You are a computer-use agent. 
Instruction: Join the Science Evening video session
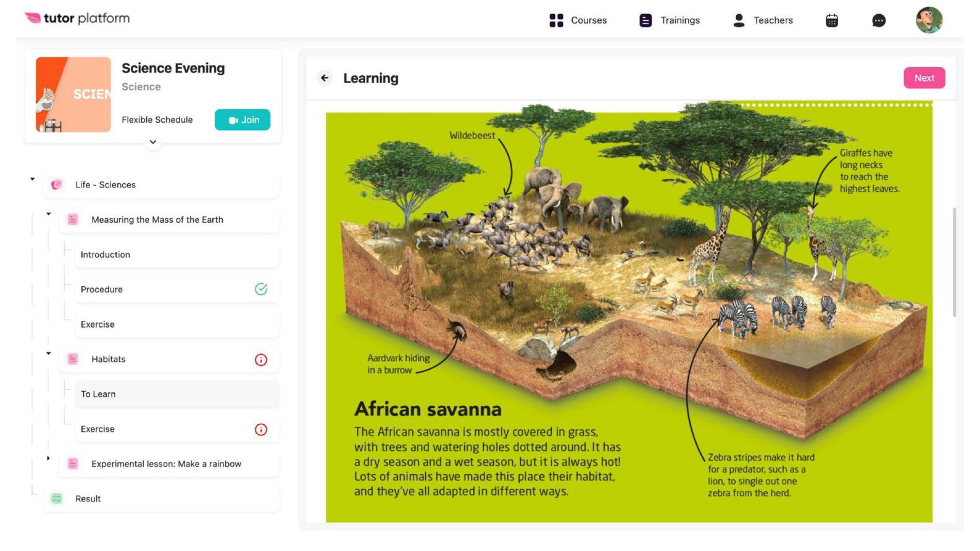(x=242, y=120)
